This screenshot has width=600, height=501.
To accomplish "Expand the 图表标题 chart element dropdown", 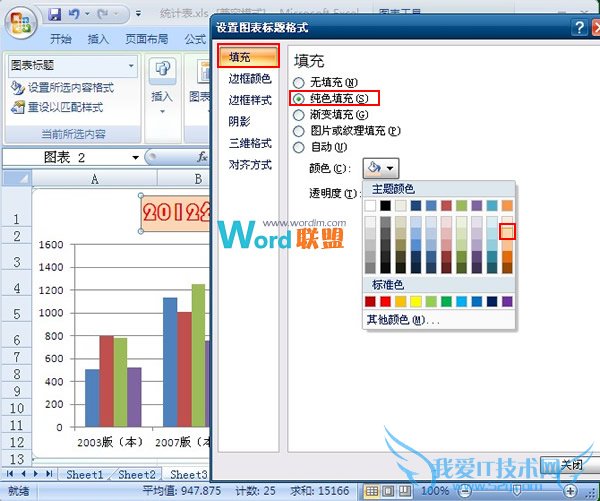I will pos(131,65).
